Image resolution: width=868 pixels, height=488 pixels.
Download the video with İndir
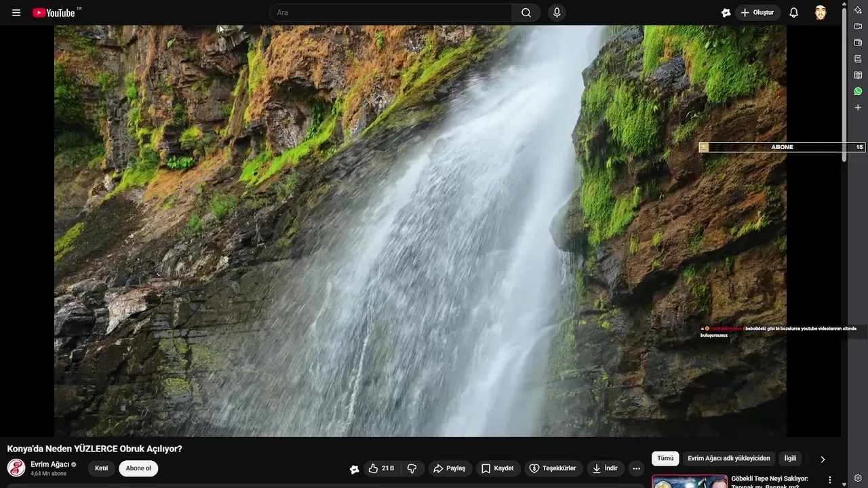point(605,468)
